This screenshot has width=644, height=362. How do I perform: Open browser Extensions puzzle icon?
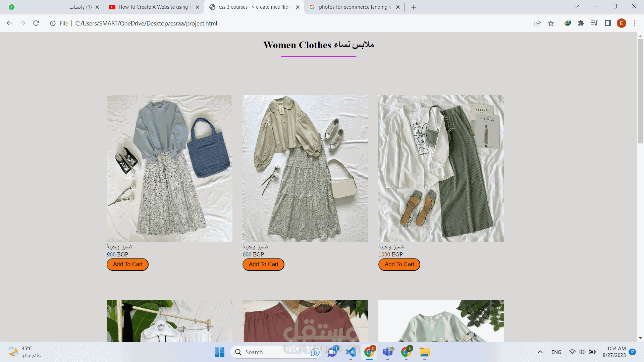tap(581, 23)
